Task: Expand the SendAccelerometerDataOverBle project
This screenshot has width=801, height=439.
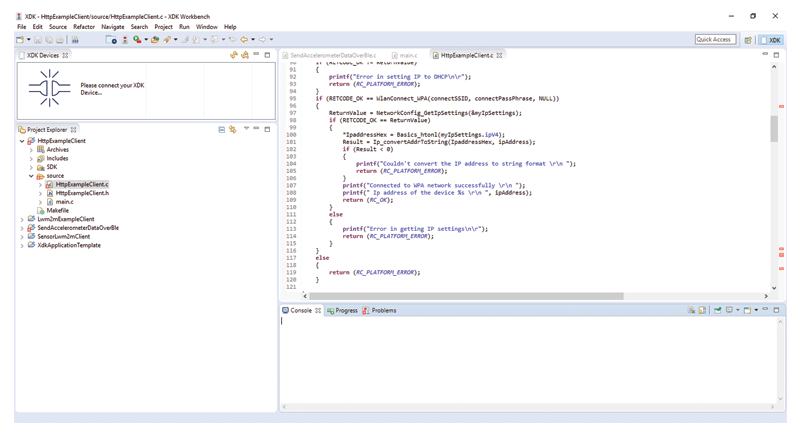Action: tap(22, 228)
